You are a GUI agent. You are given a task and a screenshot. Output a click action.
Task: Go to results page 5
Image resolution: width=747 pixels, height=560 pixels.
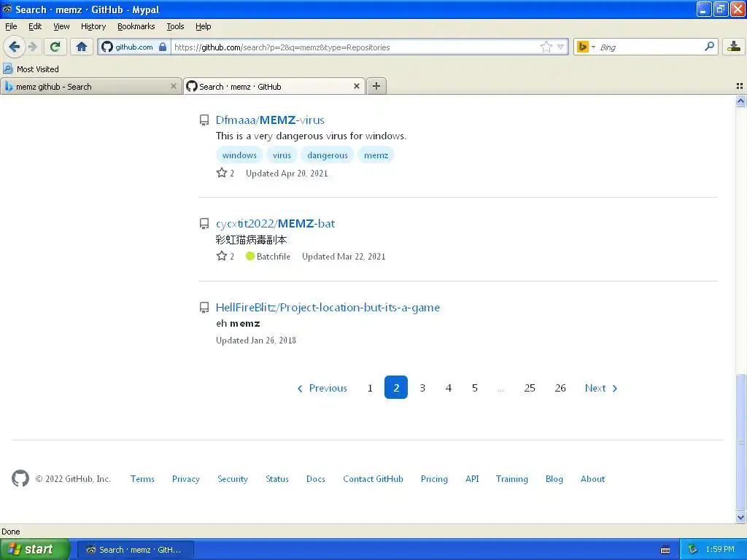[x=474, y=388]
